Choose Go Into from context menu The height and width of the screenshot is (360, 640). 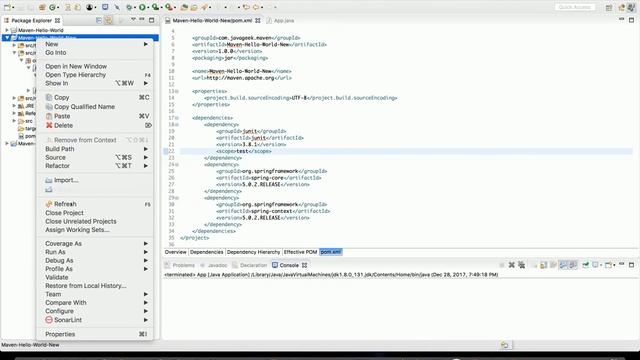[x=95, y=53]
